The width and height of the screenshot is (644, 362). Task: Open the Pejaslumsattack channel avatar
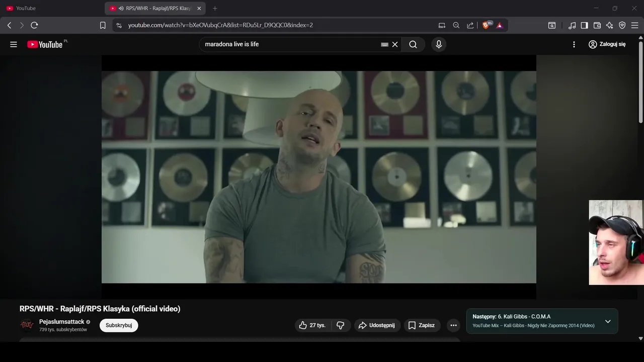[x=27, y=325]
